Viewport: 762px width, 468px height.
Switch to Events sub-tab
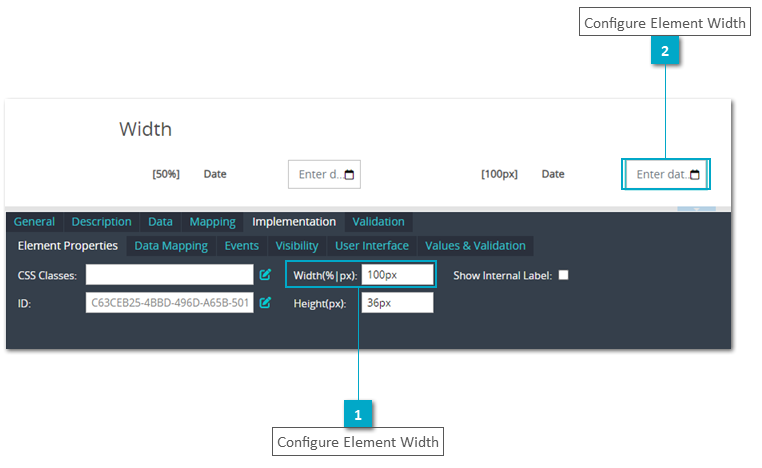click(x=242, y=246)
